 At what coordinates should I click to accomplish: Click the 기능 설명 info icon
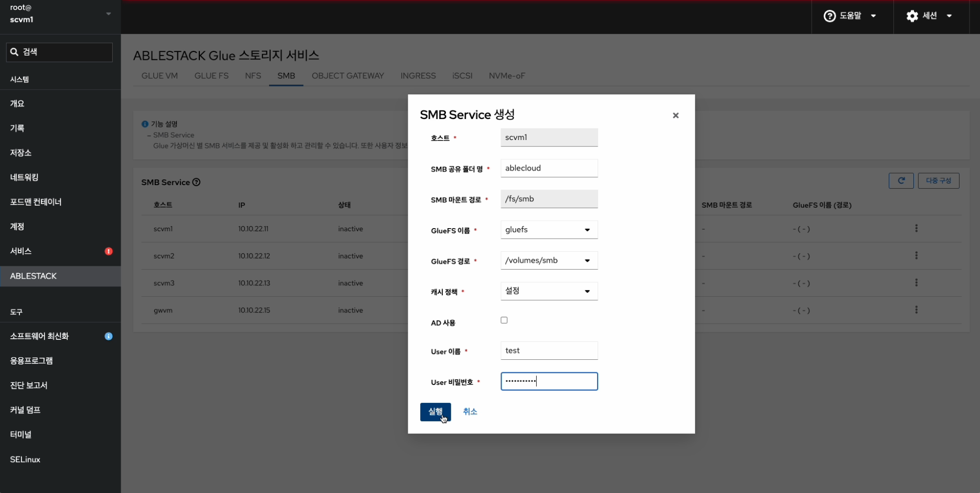pos(145,124)
